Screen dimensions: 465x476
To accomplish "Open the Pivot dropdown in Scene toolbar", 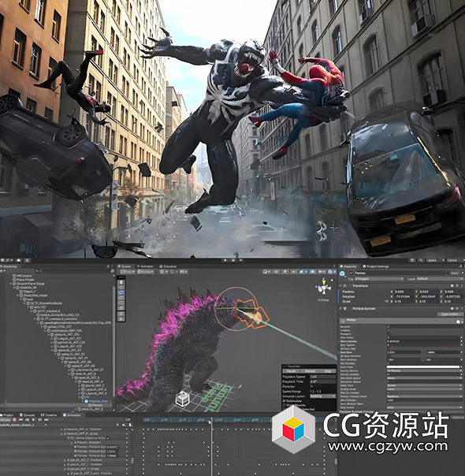I will coord(128,272).
